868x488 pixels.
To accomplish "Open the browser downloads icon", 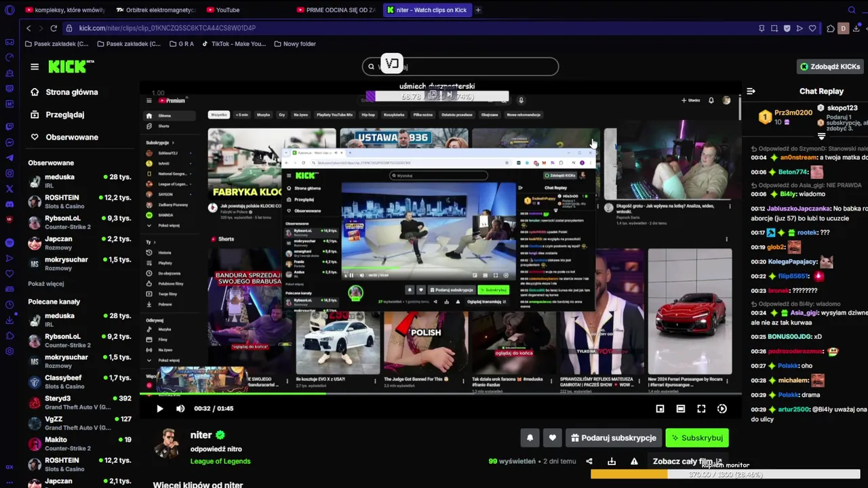I will pyautogui.click(x=857, y=28).
